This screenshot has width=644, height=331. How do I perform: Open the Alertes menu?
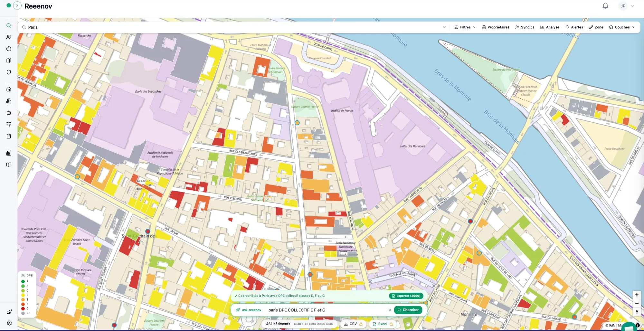574,27
